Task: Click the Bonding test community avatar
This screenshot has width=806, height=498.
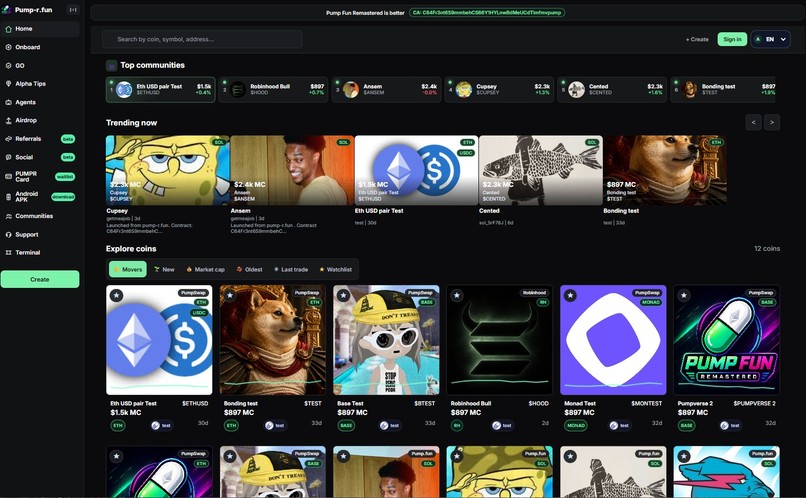Action: [x=690, y=89]
